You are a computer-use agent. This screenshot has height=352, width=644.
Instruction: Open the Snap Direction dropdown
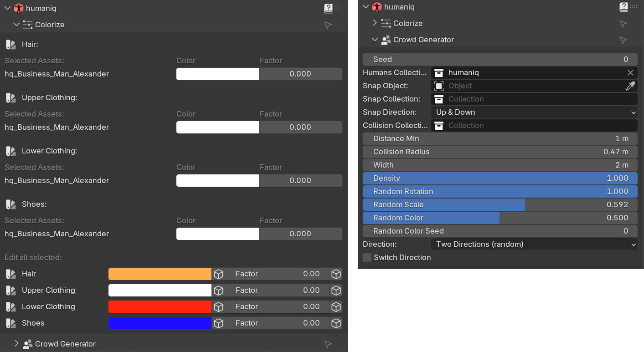click(x=534, y=112)
